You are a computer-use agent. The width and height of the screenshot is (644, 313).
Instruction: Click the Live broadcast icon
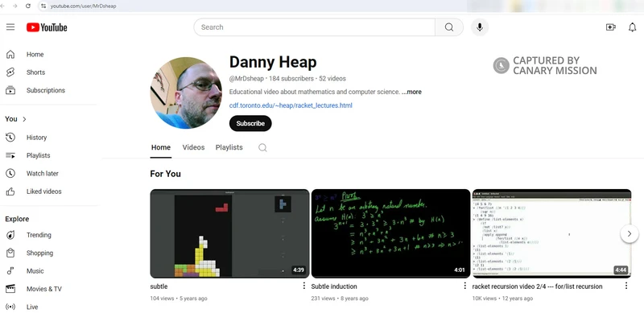point(10,307)
